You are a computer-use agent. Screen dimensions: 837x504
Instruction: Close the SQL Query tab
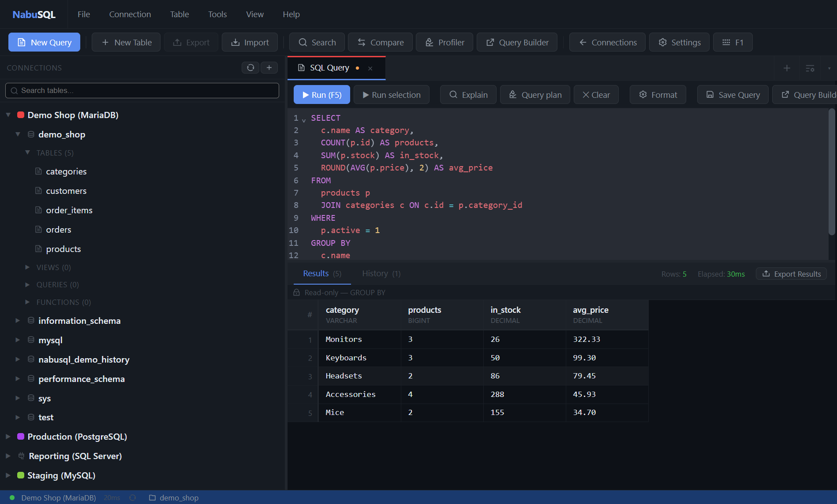tap(370, 68)
